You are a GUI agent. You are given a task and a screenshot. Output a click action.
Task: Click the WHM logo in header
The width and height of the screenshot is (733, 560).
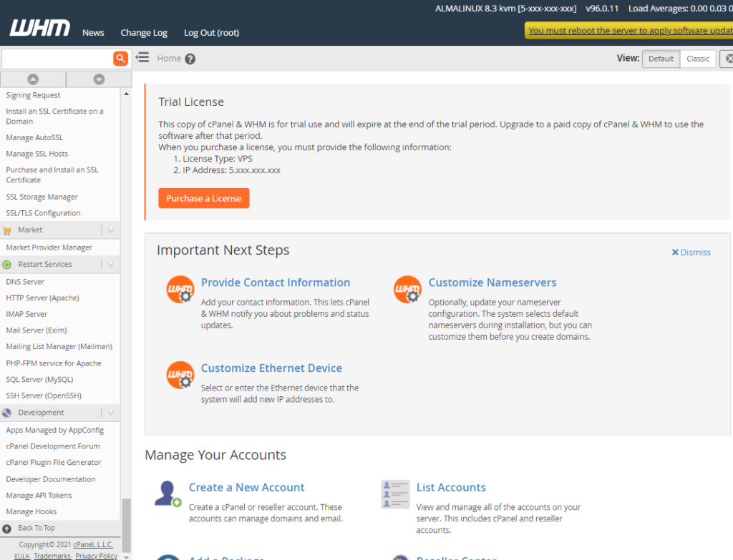click(40, 29)
